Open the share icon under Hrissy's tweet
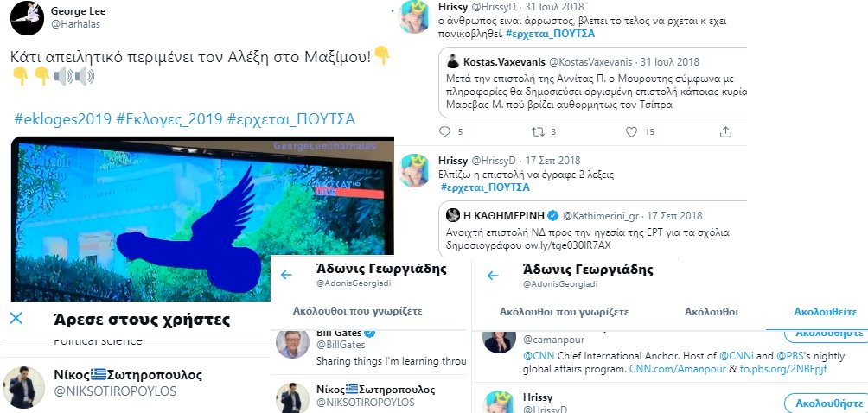This screenshot has width=868, height=413. 725,131
